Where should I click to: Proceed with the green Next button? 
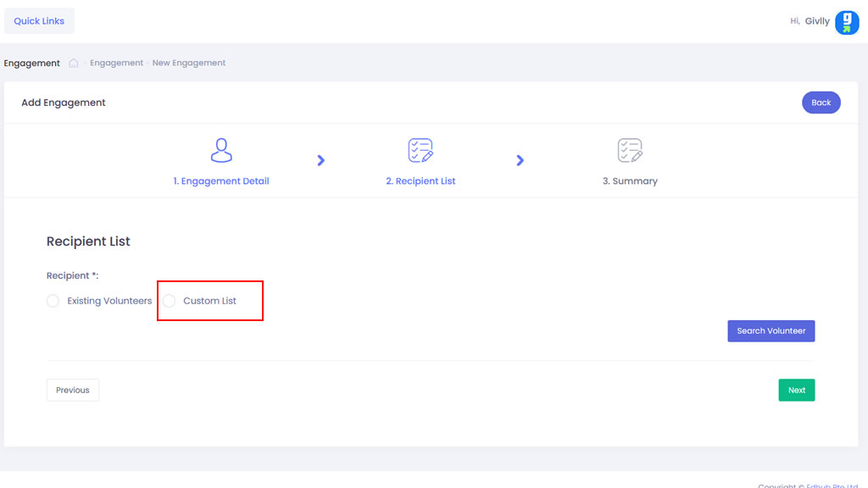pyautogui.click(x=796, y=390)
